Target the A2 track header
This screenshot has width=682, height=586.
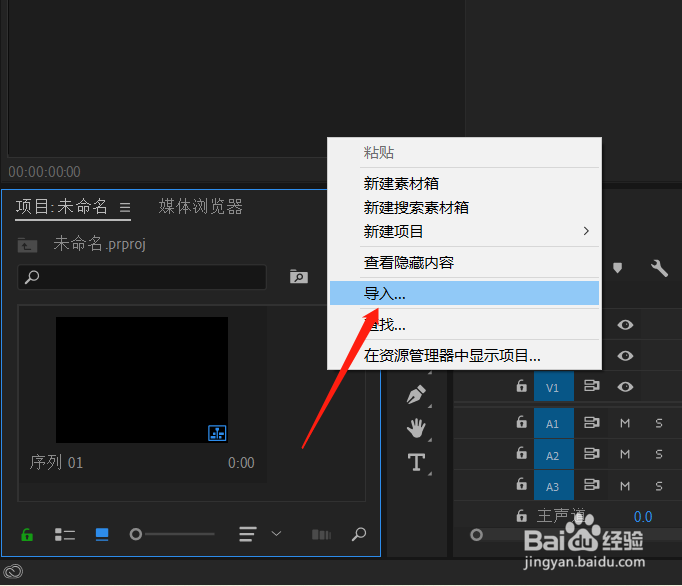point(554,455)
